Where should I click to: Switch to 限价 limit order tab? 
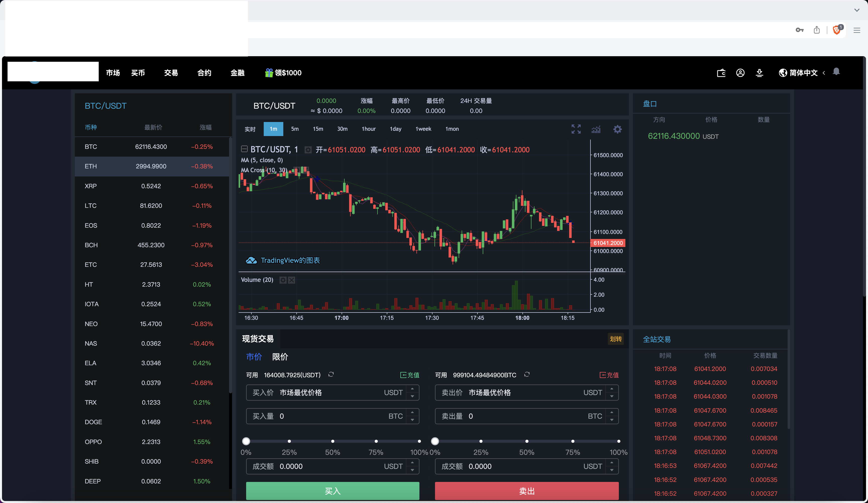click(280, 357)
